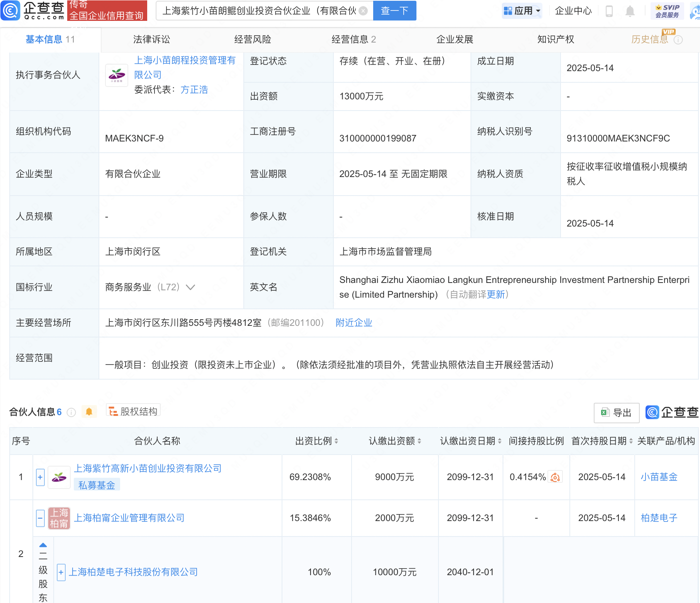700x603 pixels.
Task: Open 上海小苗朗程投资管理有限公司 link
Action: coord(185,68)
